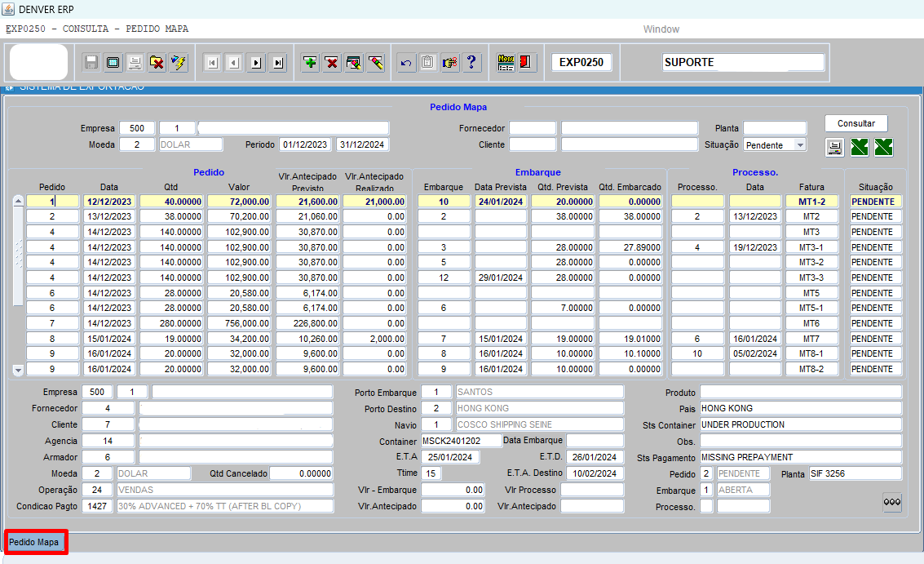Viewport: 924px width, 564px height.
Task: Click the blue undo arrow icon
Action: 406,63
